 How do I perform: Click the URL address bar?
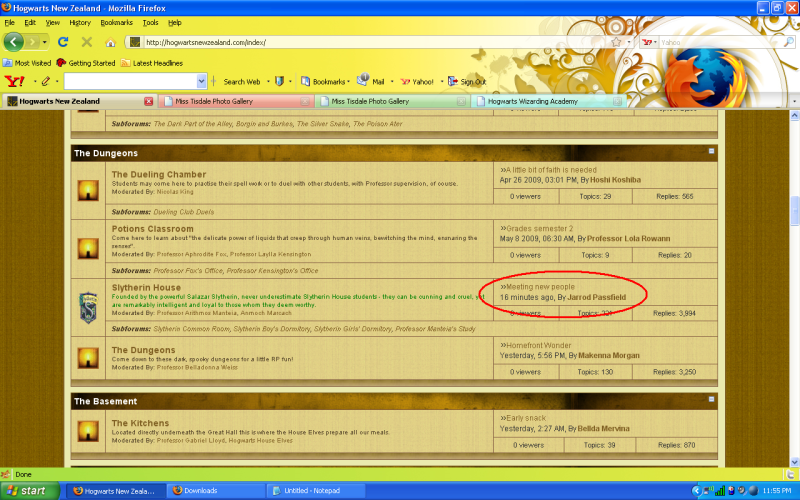tap(375, 42)
